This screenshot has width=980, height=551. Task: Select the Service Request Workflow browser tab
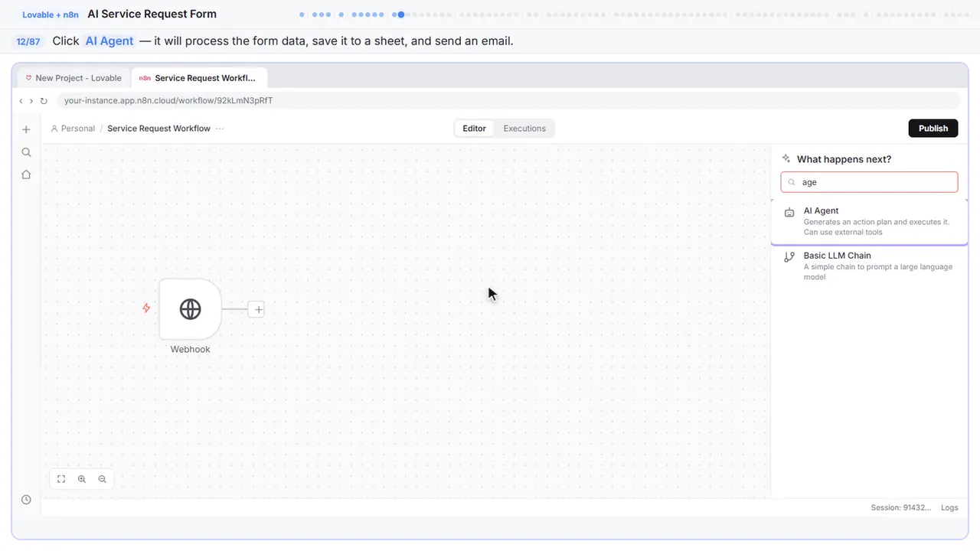(199, 78)
